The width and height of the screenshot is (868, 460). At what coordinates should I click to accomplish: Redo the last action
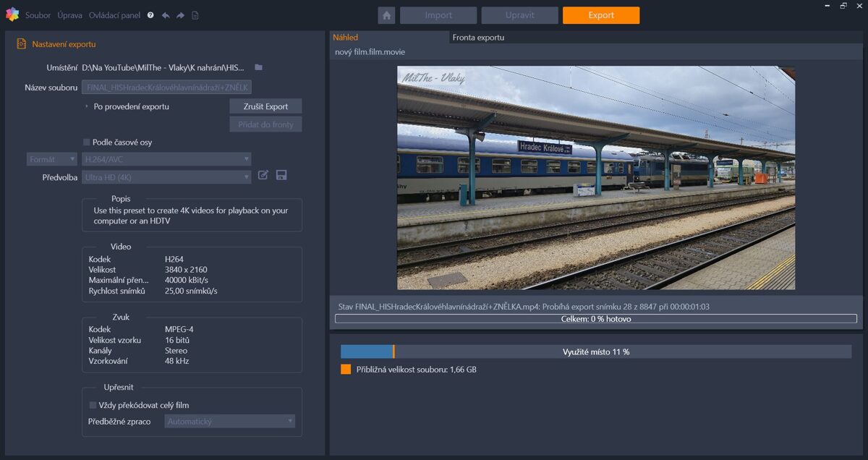tap(180, 14)
